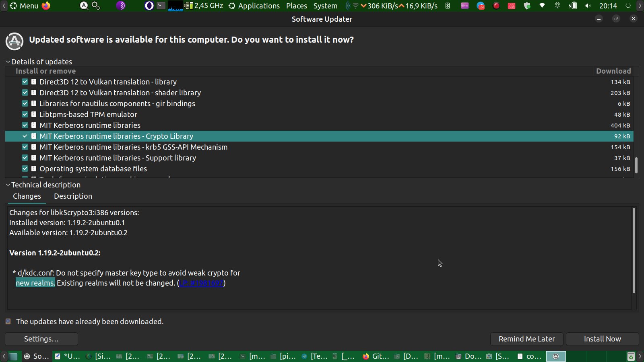The height and width of the screenshot is (362, 644).
Task: Open the crescent moon launcher in top panel
Action: coord(149,6)
